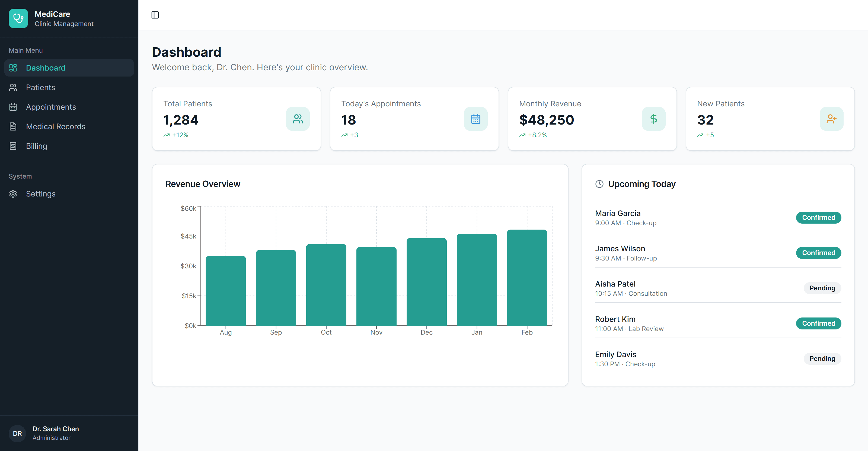Open Settings under the System section
The height and width of the screenshot is (451, 868).
41,194
